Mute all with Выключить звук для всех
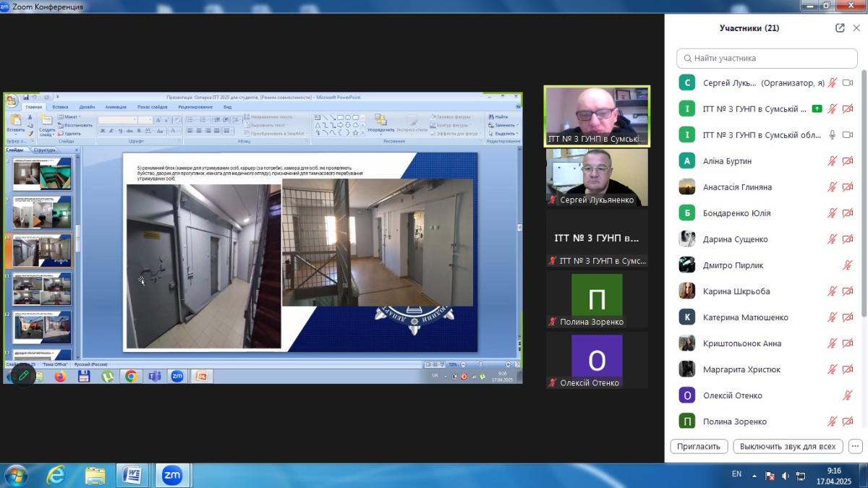The image size is (868, 488). (x=788, y=446)
